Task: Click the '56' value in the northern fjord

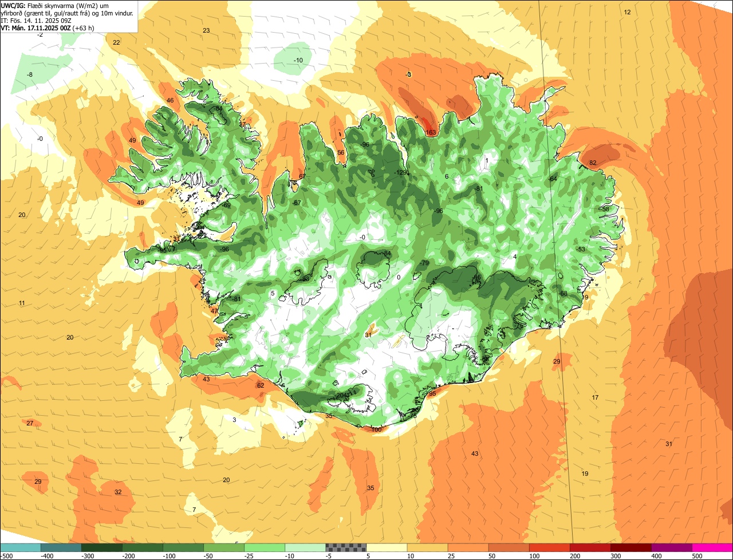Action: click(x=341, y=152)
